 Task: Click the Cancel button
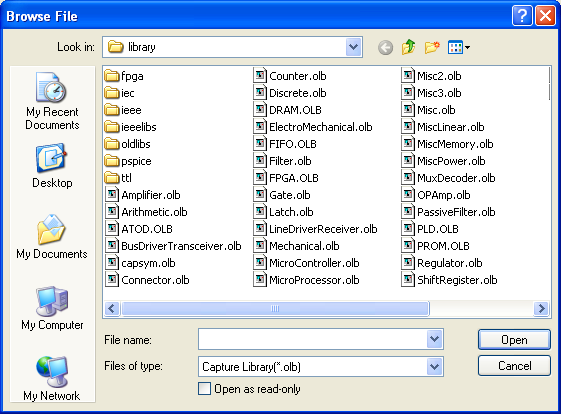[514, 366]
